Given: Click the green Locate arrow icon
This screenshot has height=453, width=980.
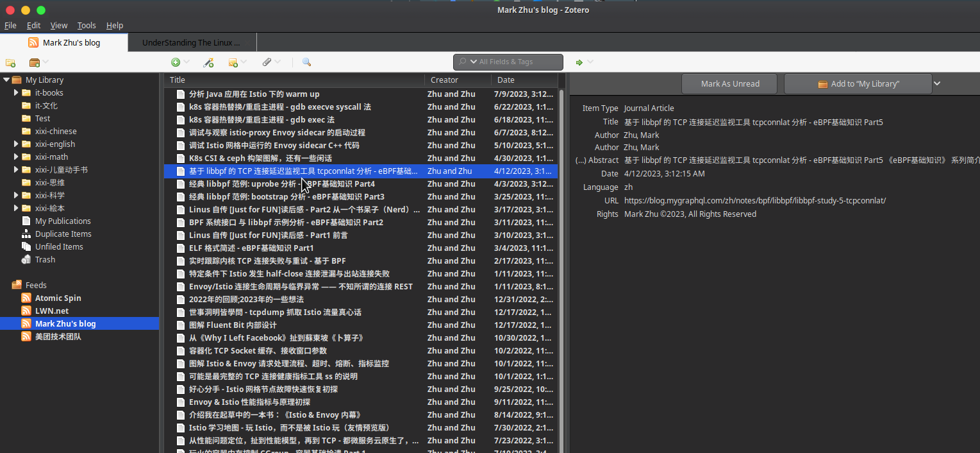Looking at the screenshot, I should click(x=579, y=62).
